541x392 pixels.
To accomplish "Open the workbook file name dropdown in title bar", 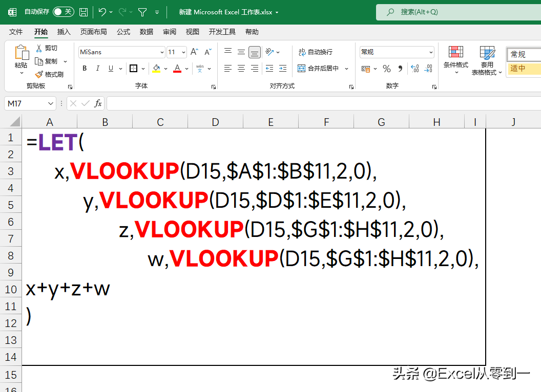I will (277, 12).
